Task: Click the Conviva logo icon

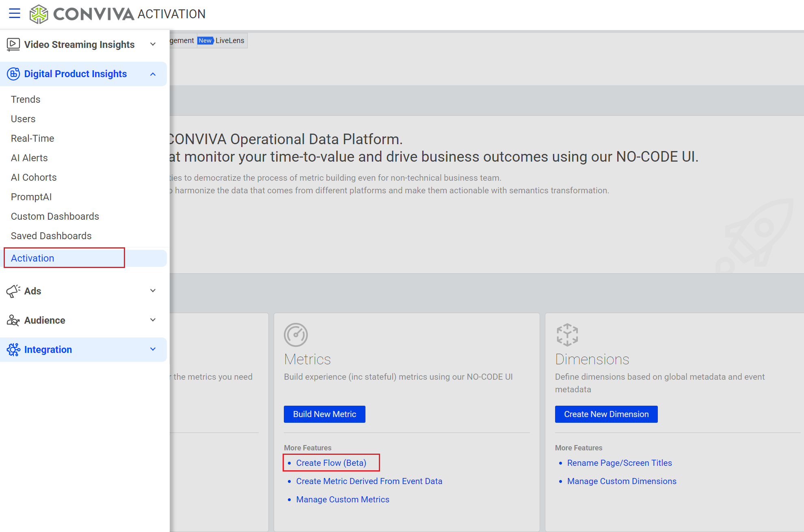Action: [39, 14]
